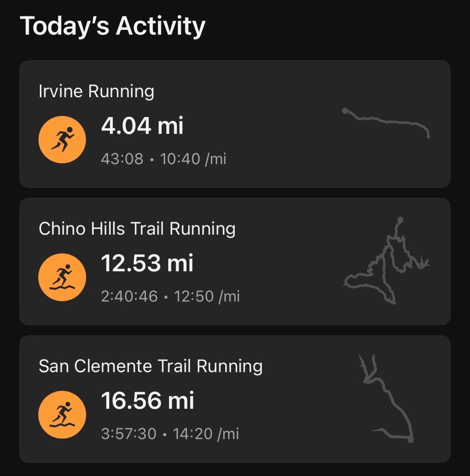
Task: Tap the 16.56 mi distance value
Action: tap(148, 400)
